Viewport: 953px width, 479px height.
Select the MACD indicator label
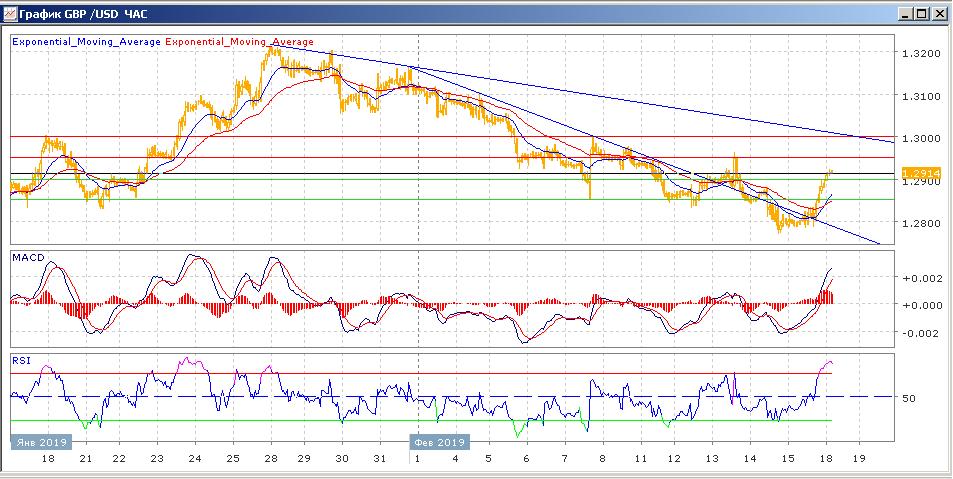tap(27, 258)
